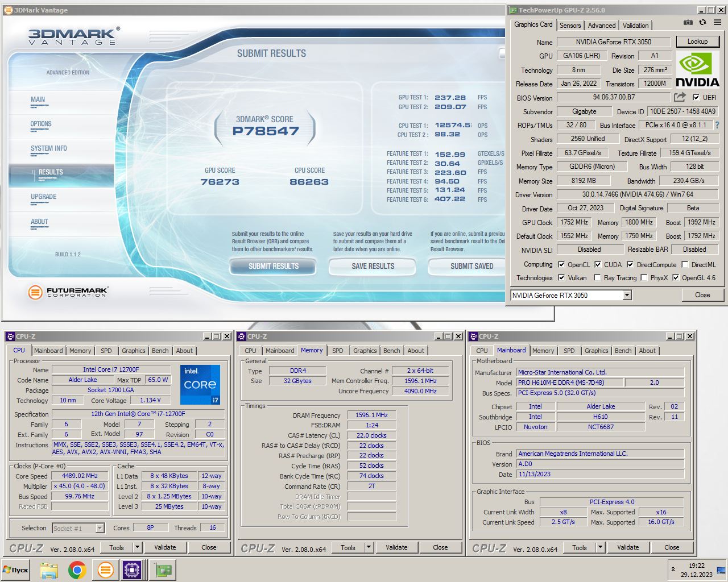
Task: Toggle the OpenCL checkbox
Action: (x=561, y=264)
